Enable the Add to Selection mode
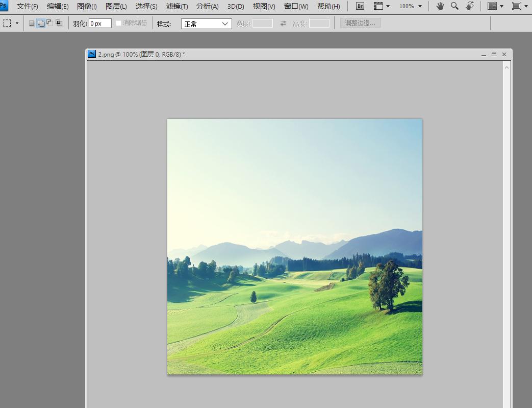This screenshot has width=532, height=408. 41,23
